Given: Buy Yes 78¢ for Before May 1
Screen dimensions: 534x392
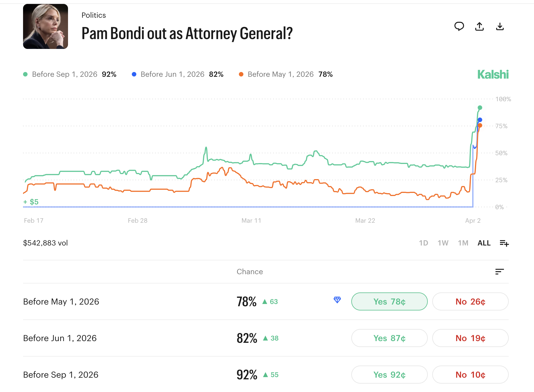Looking at the screenshot, I should 389,301.
